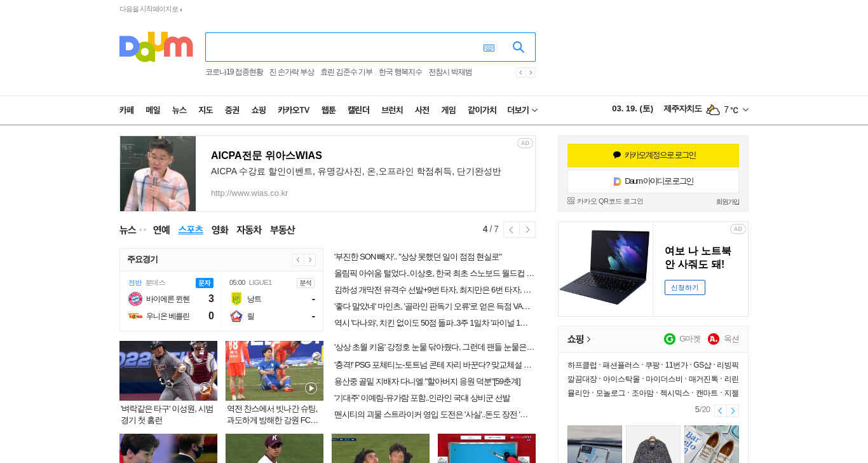Open the AICPA전문 위아스WIAS ad title
868x463 pixels.
(x=266, y=155)
